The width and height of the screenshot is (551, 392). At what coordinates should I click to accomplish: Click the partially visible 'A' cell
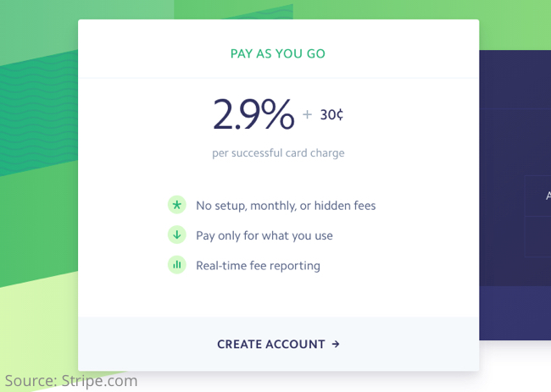pyautogui.click(x=544, y=196)
